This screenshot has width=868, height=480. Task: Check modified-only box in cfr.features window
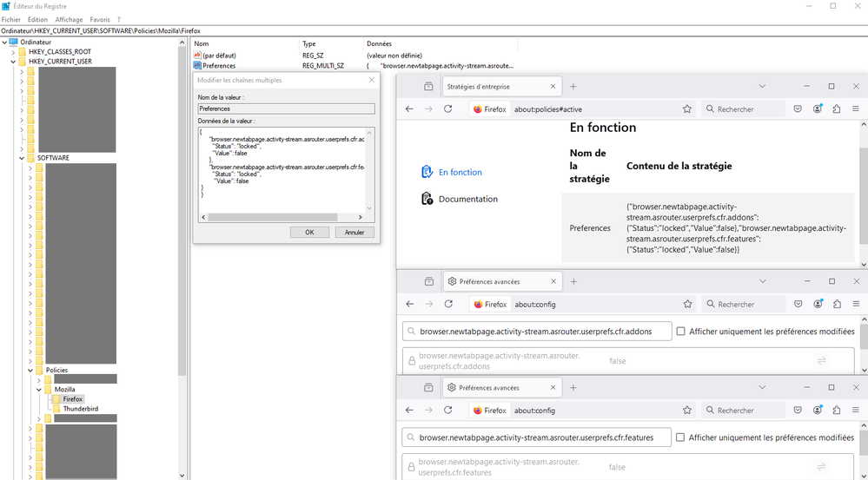tap(681, 437)
